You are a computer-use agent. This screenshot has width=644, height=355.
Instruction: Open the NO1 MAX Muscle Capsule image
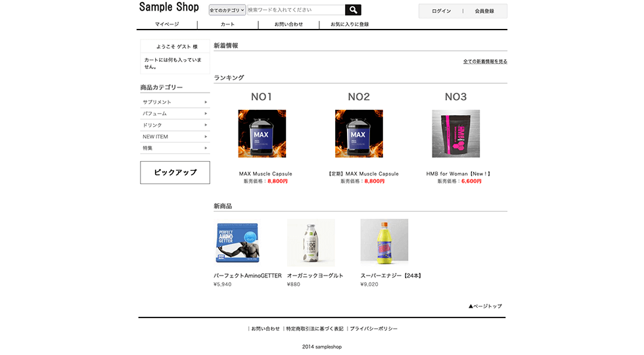point(262,133)
